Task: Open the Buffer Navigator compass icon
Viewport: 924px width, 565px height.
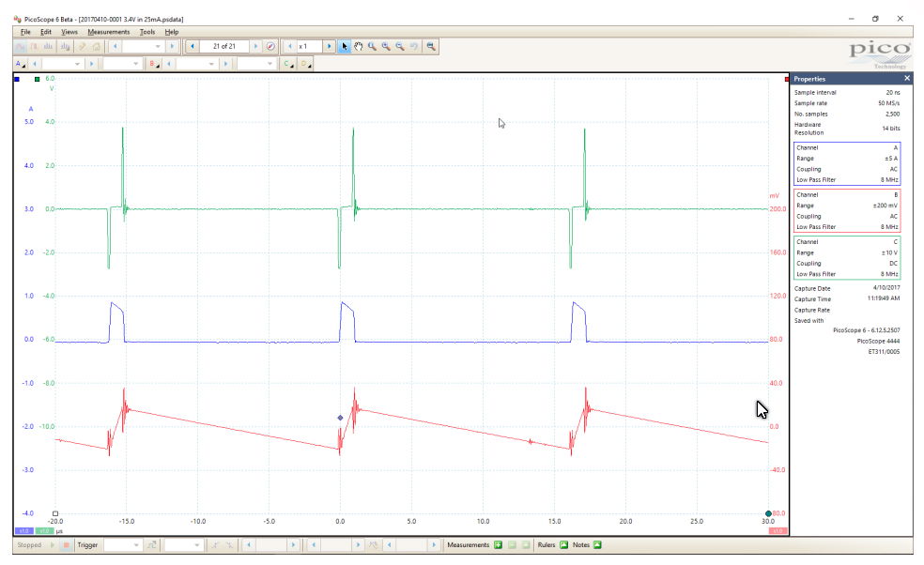Action: (x=270, y=47)
